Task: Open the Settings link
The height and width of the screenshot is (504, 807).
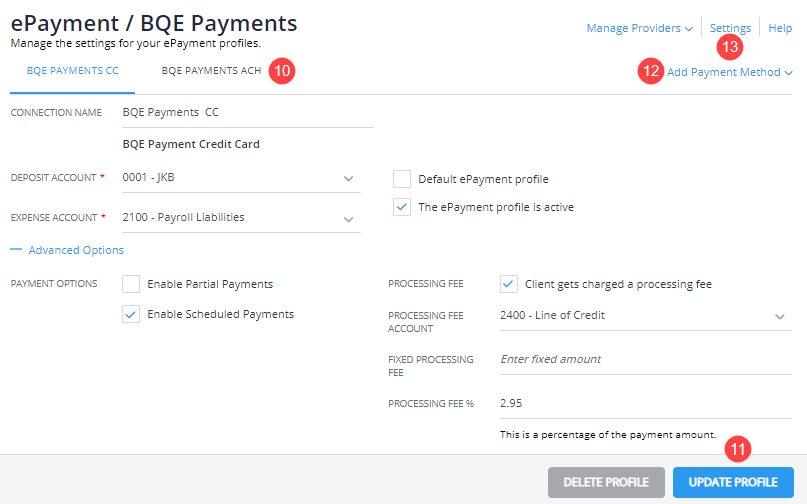Action: (730, 28)
